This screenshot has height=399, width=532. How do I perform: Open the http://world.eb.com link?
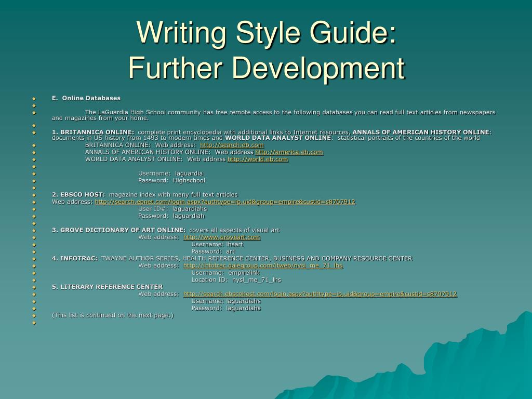coord(258,159)
